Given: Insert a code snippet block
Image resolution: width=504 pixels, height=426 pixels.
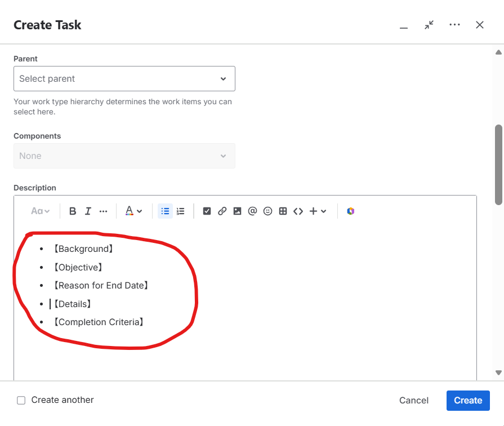Looking at the screenshot, I should (298, 211).
